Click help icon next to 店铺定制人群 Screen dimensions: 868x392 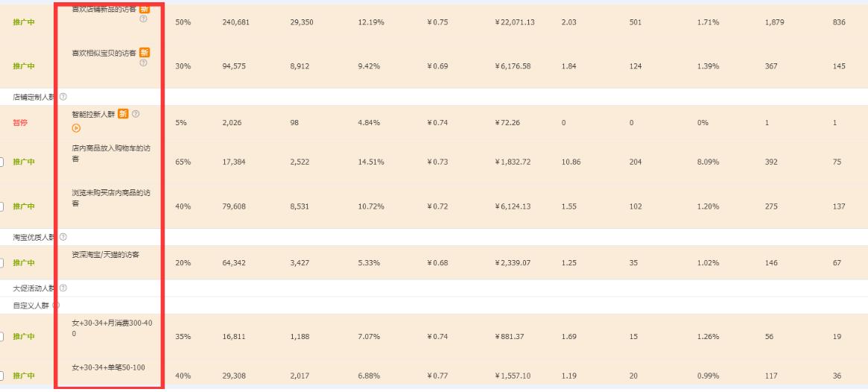point(63,97)
